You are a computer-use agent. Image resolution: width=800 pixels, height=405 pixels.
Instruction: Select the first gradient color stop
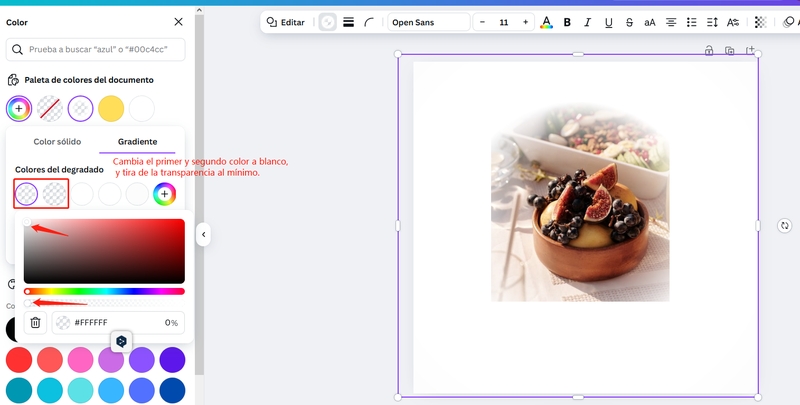27,194
